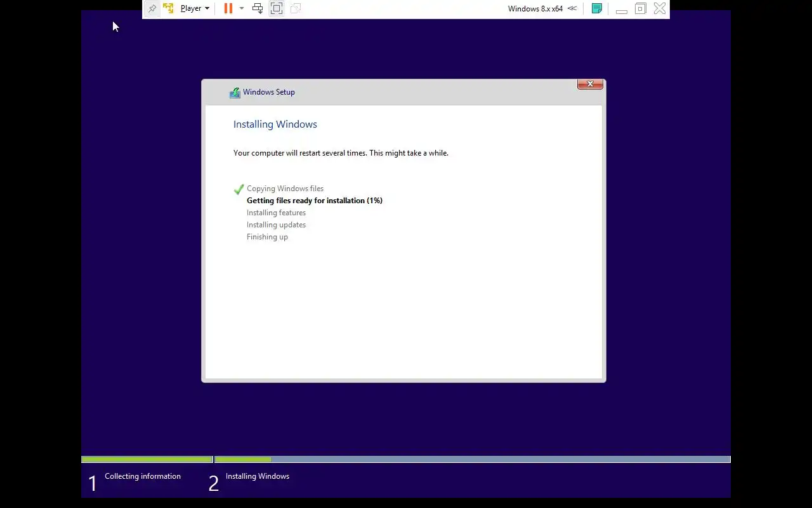812x508 pixels.
Task: Select the Finishing up step
Action: pyautogui.click(x=267, y=237)
